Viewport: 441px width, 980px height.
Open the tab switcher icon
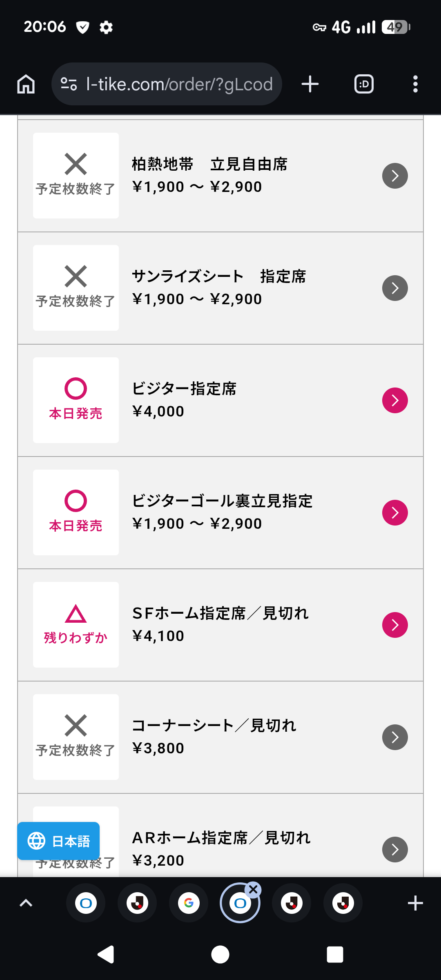pos(364,84)
